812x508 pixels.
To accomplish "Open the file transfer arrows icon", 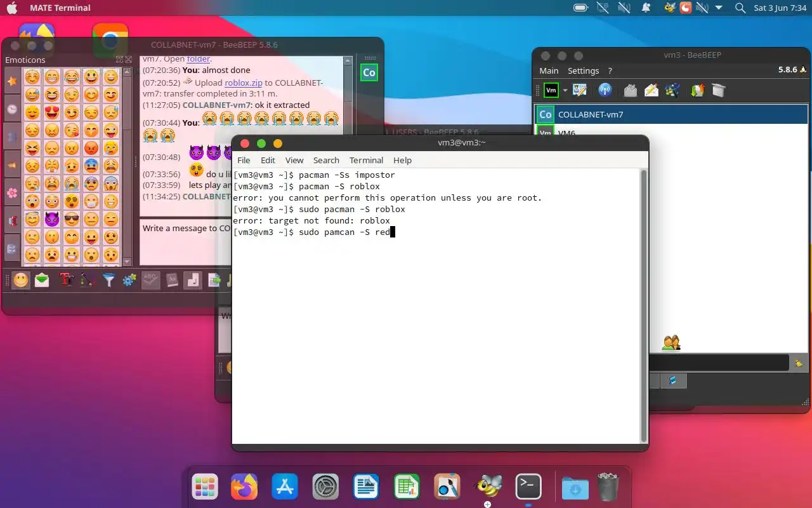I will tap(697, 90).
